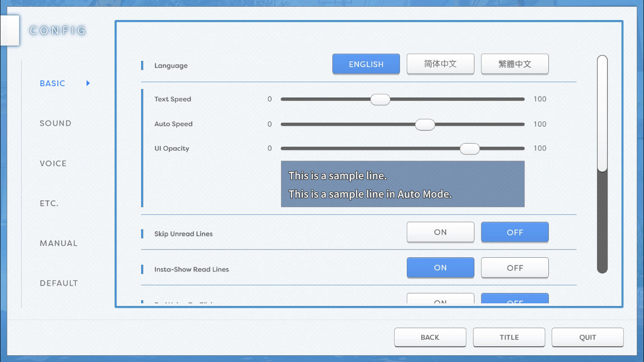Click the vertical scrollbar thumb

(602, 113)
